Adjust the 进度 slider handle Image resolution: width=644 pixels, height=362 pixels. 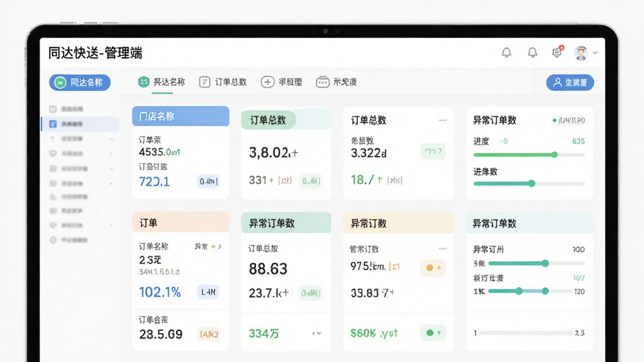click(555, 155)
